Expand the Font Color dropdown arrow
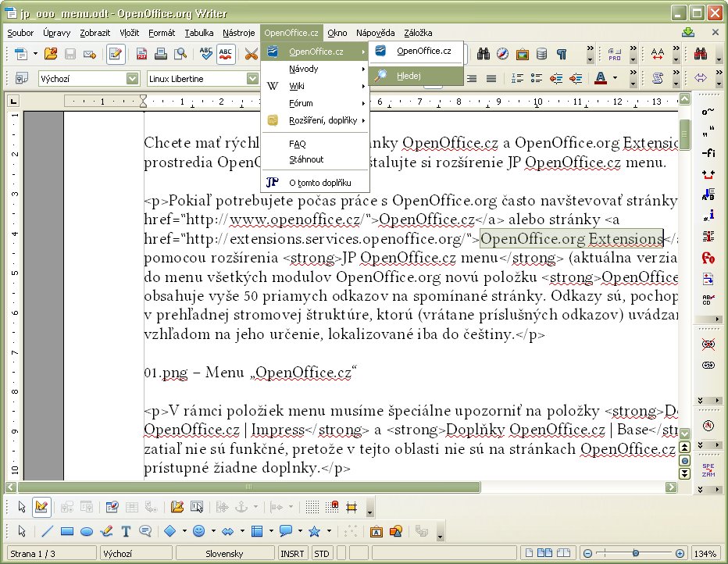Image resolution: width=728 pixels, height=564 pixels. 616,78
